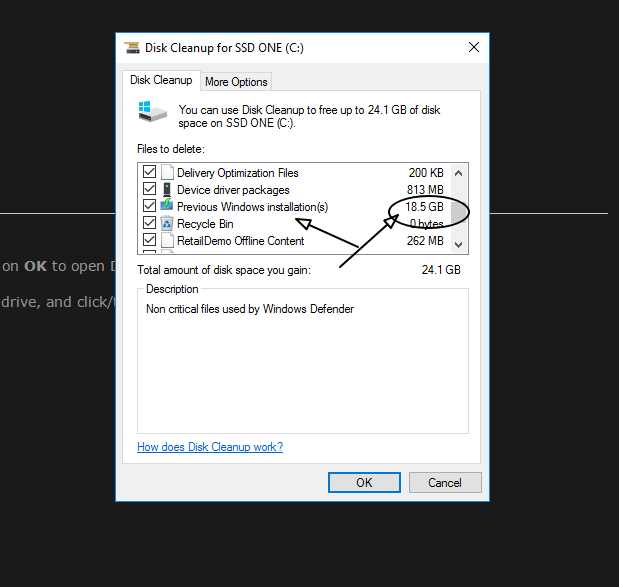Click the Recycle Bin icon in the list
Viewport: 619px width, 587px height.
tap(167, 223)
